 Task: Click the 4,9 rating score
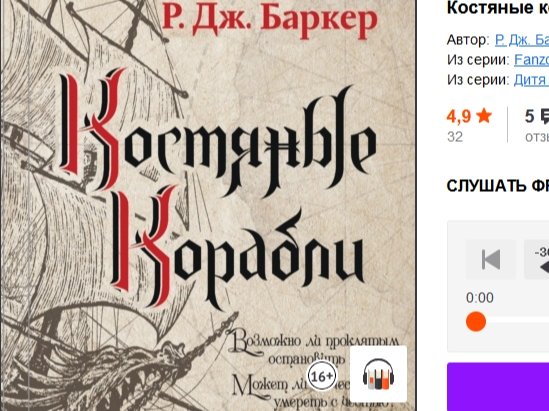(x=459, y=116)
